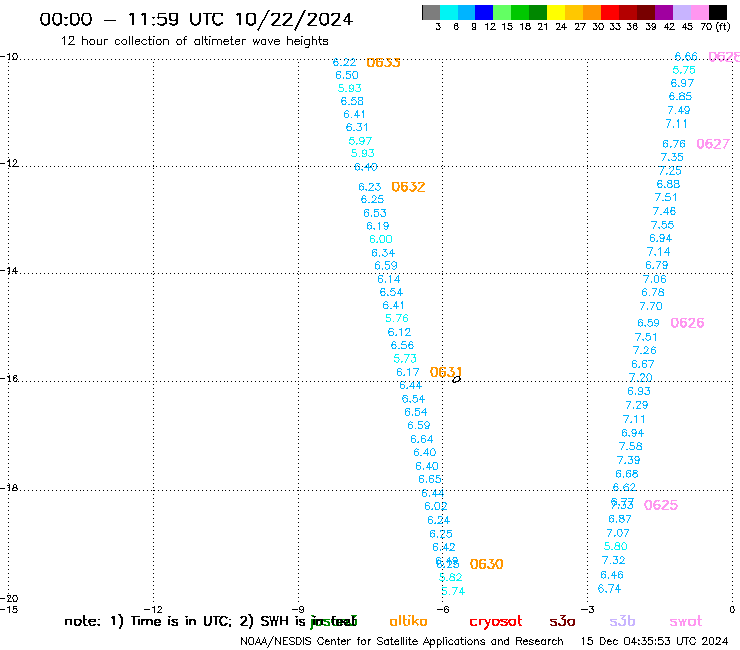Select the purple 42 ft color swatch
Image resolution: width=740 pixels, height=650 pixels.
[664, 12]
